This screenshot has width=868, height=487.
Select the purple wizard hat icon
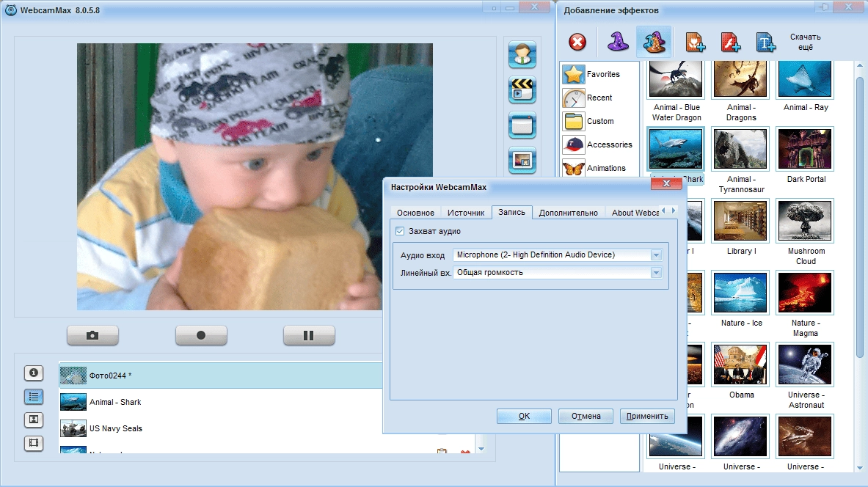coord(618,42)
